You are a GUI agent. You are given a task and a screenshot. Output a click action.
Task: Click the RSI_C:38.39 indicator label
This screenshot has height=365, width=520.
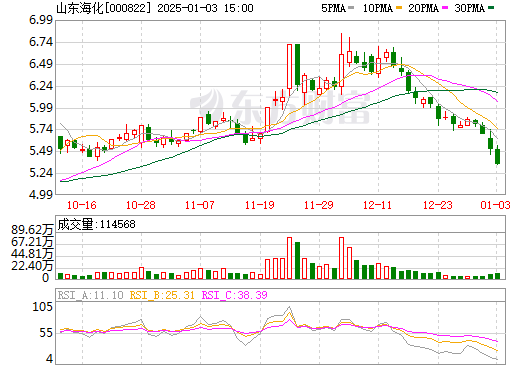[235, 295]
